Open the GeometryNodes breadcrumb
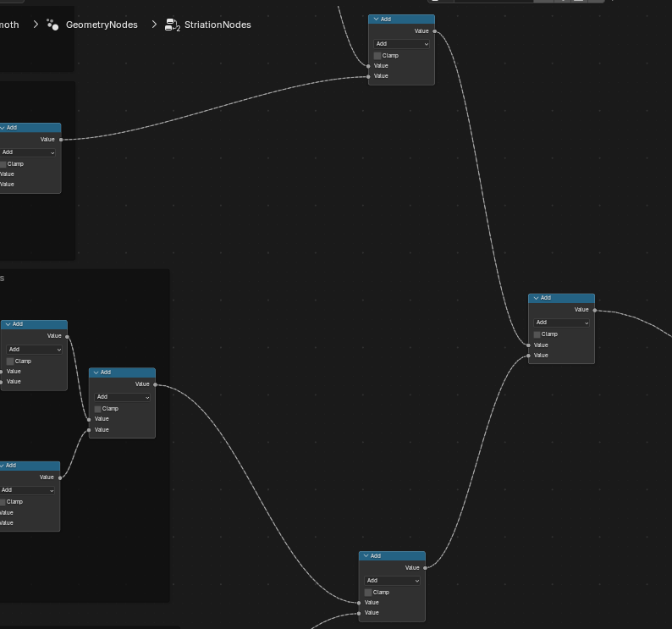 pyautogui.click(x=102, y=25)
